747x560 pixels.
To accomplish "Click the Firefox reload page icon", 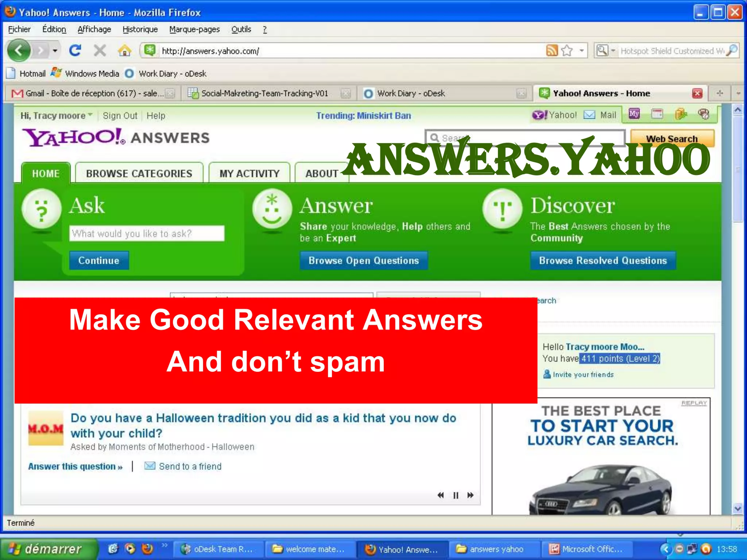I will (75, 50).
